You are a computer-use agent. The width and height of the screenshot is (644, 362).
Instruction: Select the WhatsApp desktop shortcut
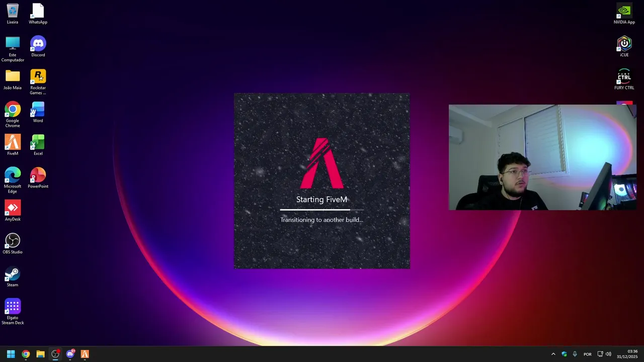[x=38, y=14]
